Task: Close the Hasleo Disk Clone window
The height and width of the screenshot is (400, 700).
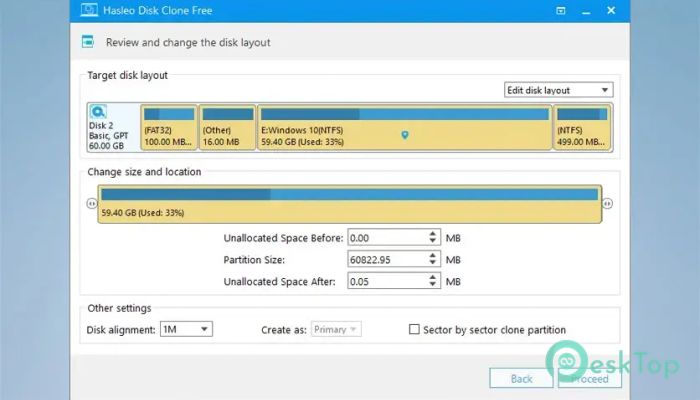Action: tap(611, 10)
